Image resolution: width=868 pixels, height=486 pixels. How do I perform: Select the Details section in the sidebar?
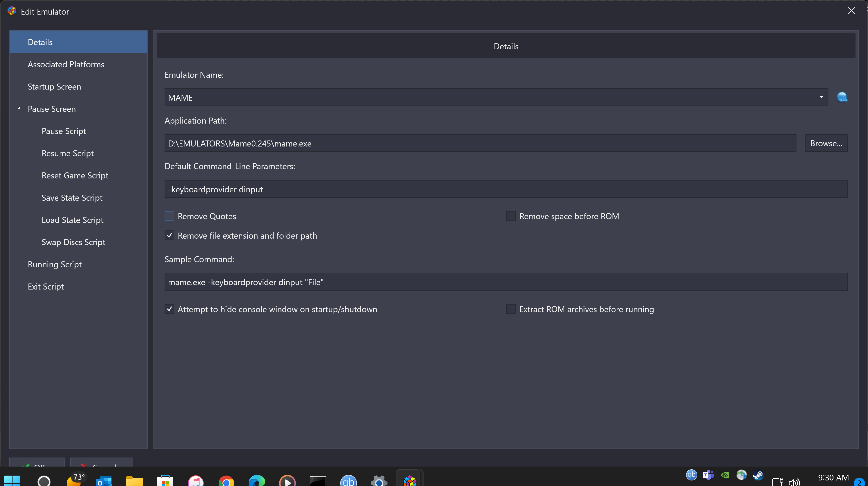pos(78,42)
